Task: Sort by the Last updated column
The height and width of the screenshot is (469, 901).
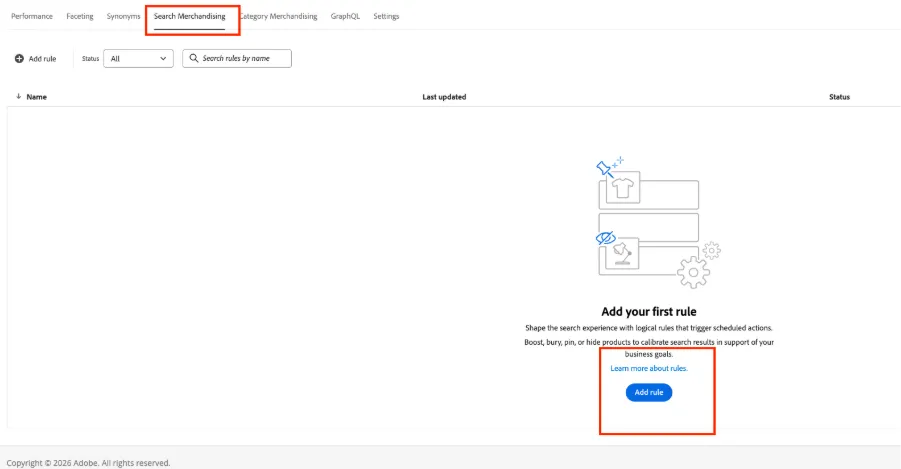Action: [x=444, y=97]
